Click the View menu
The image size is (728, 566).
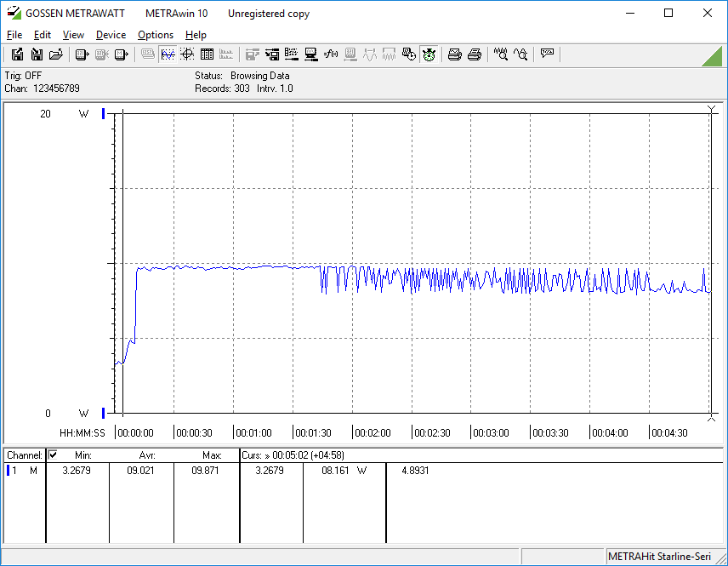click(x=73, y=35)
